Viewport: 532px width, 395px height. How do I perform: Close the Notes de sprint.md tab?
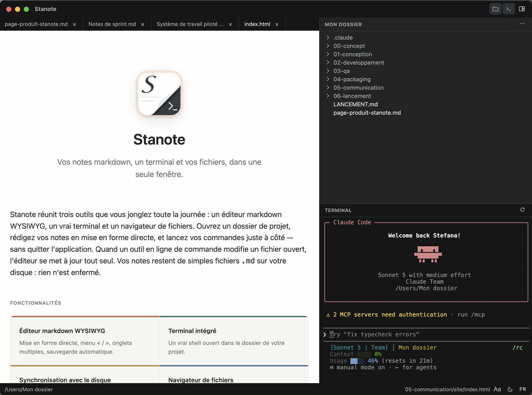tap(142, 24)
